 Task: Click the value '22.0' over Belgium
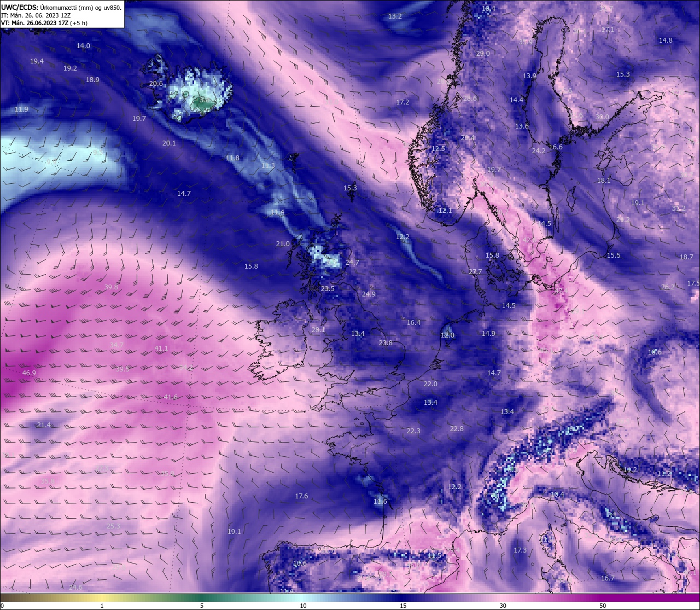click(430, 384)
